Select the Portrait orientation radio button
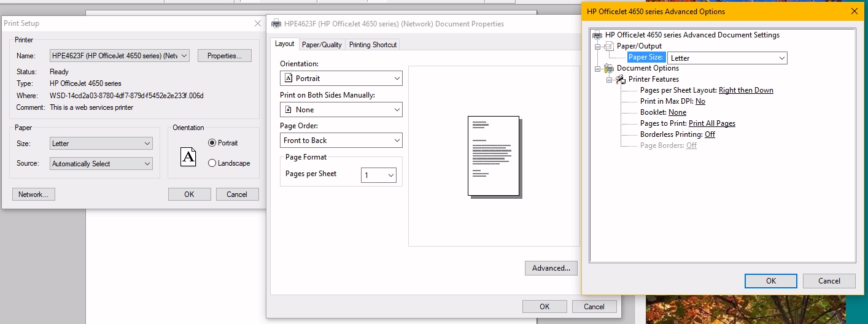Viewport: 868px width, 324px height. 212,143
